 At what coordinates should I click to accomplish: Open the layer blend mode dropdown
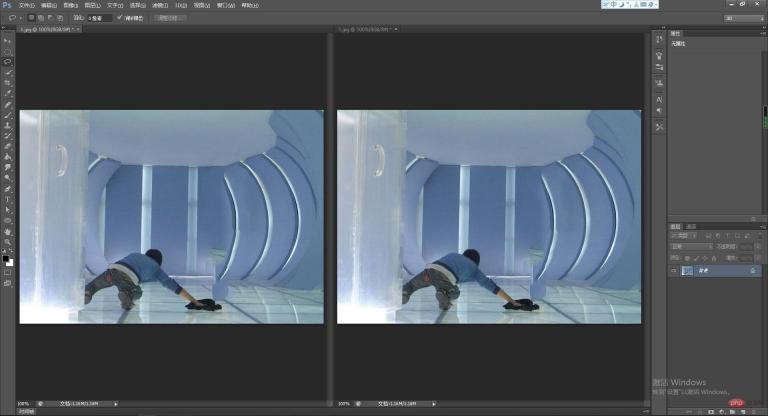point(690,245)
